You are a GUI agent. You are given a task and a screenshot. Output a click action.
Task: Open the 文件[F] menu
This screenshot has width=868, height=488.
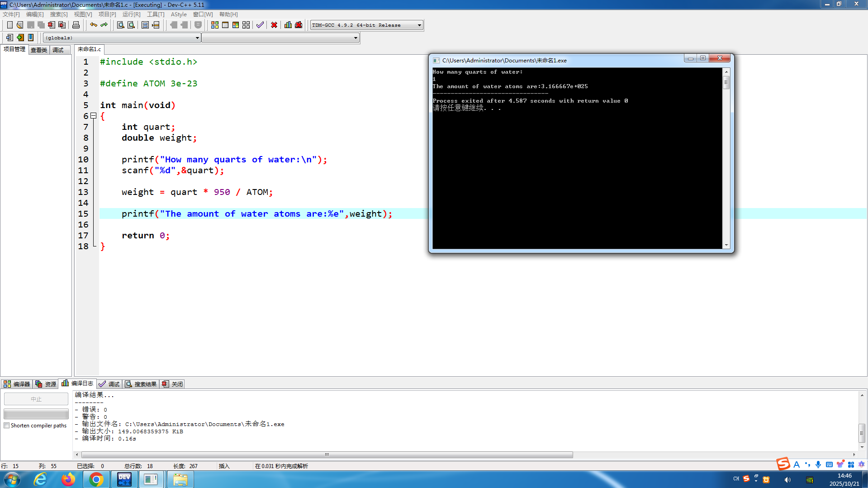[x=11, y=14]
